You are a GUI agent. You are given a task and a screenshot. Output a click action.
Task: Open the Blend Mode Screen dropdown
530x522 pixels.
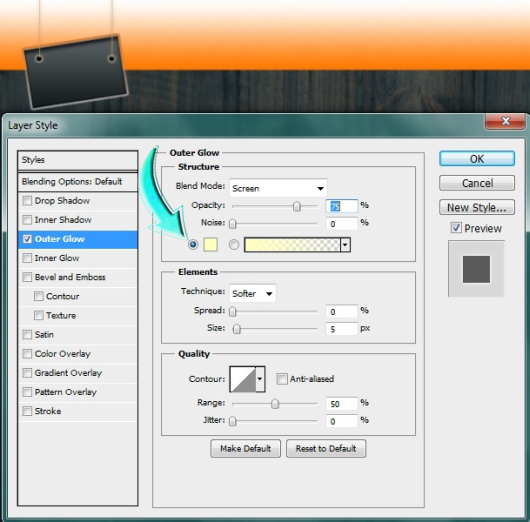pyautogui.click(x=278, y=188)
